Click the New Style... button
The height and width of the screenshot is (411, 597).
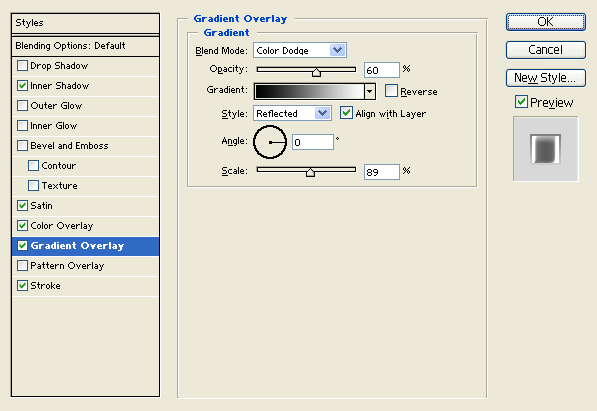coord(546,78)
